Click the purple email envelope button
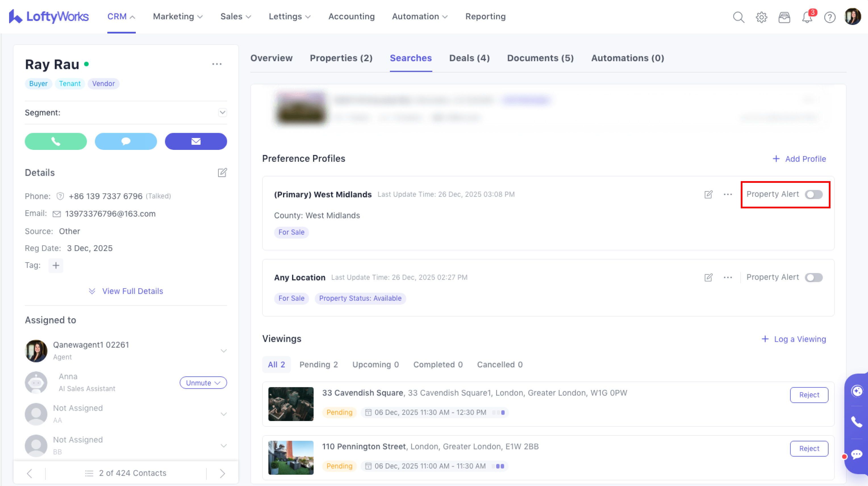Image resolution: width=868 pixels, height=486 pixels. pos(196,141)
